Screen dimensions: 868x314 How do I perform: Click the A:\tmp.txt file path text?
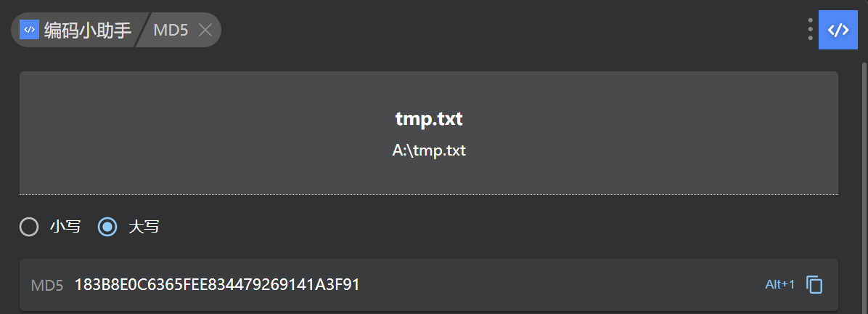pos(429,151)
